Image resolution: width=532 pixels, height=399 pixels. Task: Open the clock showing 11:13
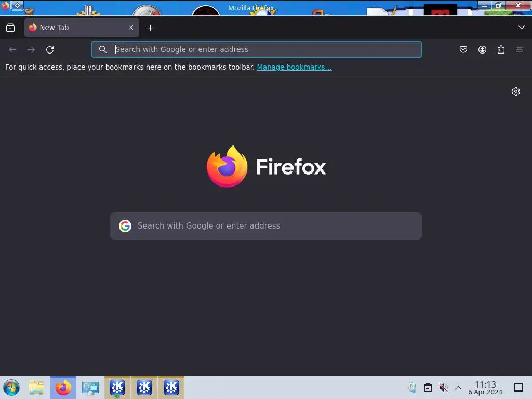(485, 388)
